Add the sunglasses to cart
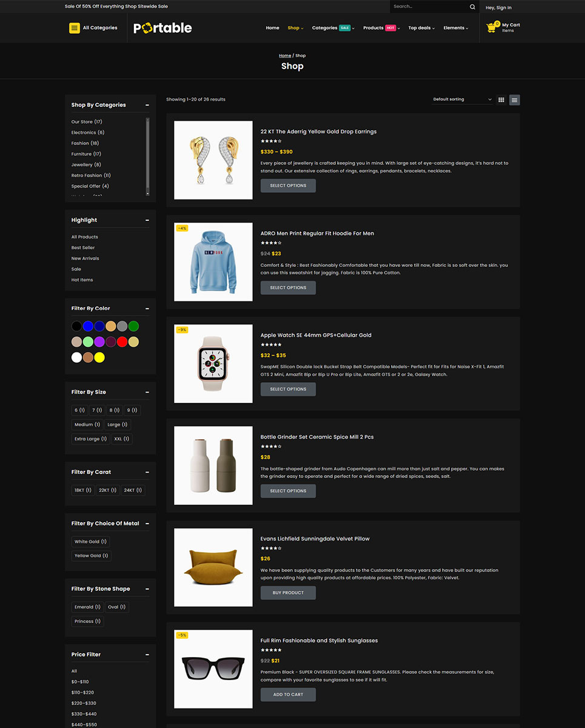The width and height of the screenshot is (585, 728). [288, 694]
